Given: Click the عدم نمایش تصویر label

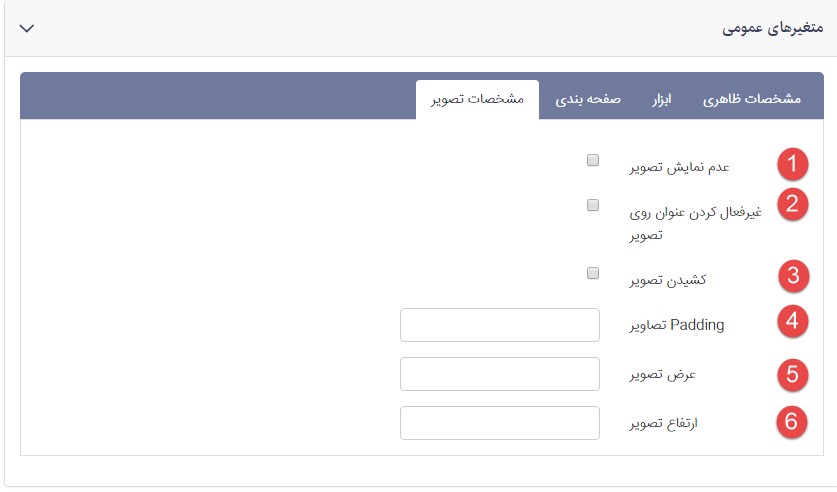Looking at the screenshot, I should (668, 166).
